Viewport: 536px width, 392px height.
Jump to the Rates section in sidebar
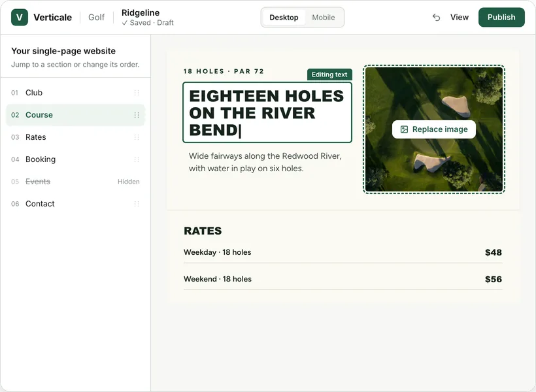(x=76, y=137)
